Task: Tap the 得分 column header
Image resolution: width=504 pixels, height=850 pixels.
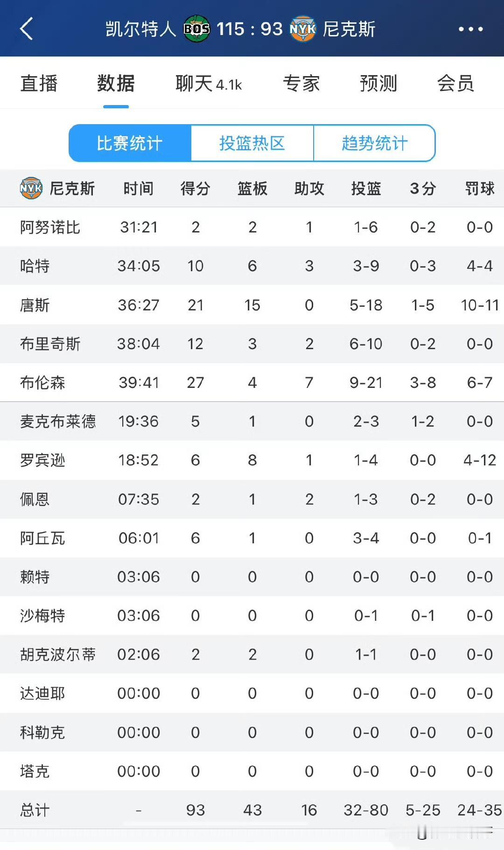Action: click(x=196, y=189)
